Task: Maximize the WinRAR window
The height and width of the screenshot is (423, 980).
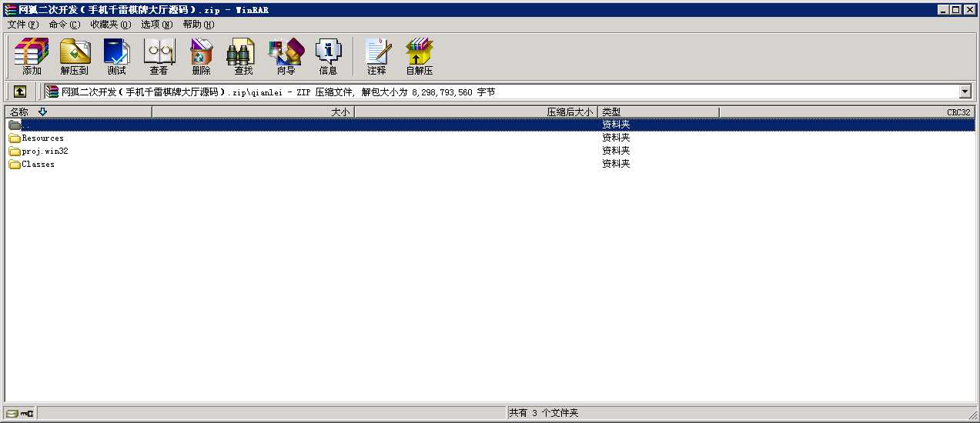Action: (956, 10)
